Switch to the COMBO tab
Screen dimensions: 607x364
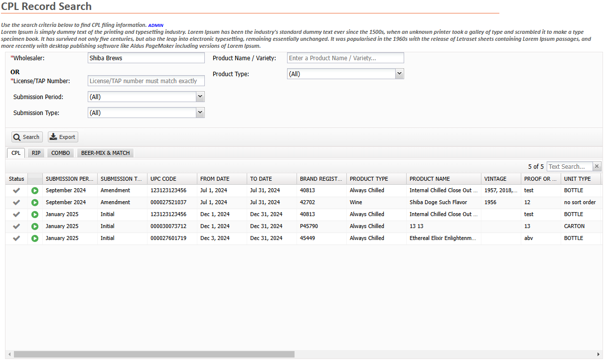pos(61,153)
